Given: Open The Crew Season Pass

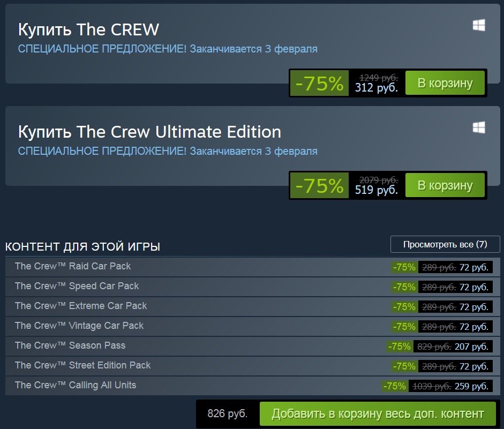Looking at the screenshot, I should pyautogui.click(x=70, y=345).
